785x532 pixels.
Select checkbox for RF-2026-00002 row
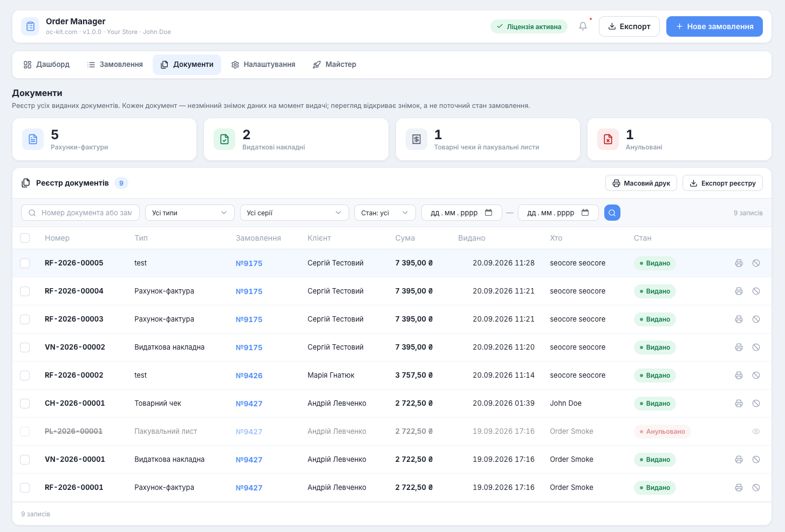[25, 376]
